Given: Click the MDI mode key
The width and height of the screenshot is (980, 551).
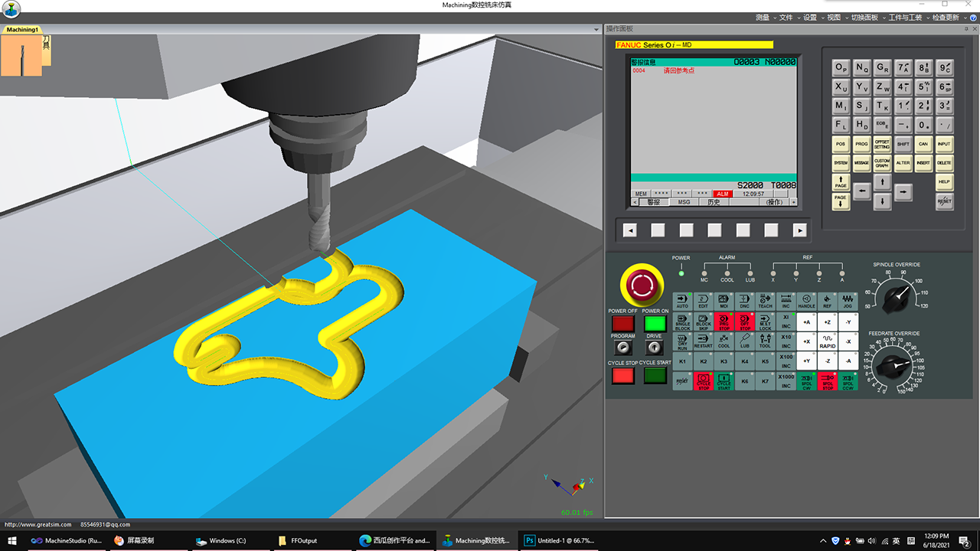Looking at the screenshot, I should (x=724, y=301).
